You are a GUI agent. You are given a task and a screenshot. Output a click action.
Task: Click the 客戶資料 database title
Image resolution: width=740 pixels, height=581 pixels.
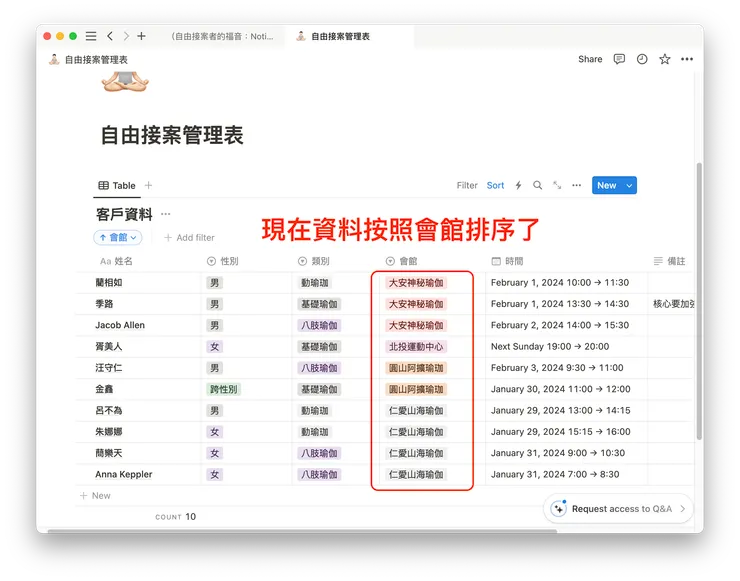pos(124,214)
